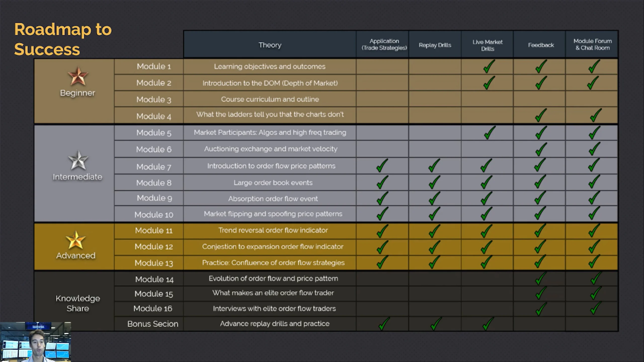Select the Theory column header
Screen dimensions: 644x362
(x=270, y=44)
